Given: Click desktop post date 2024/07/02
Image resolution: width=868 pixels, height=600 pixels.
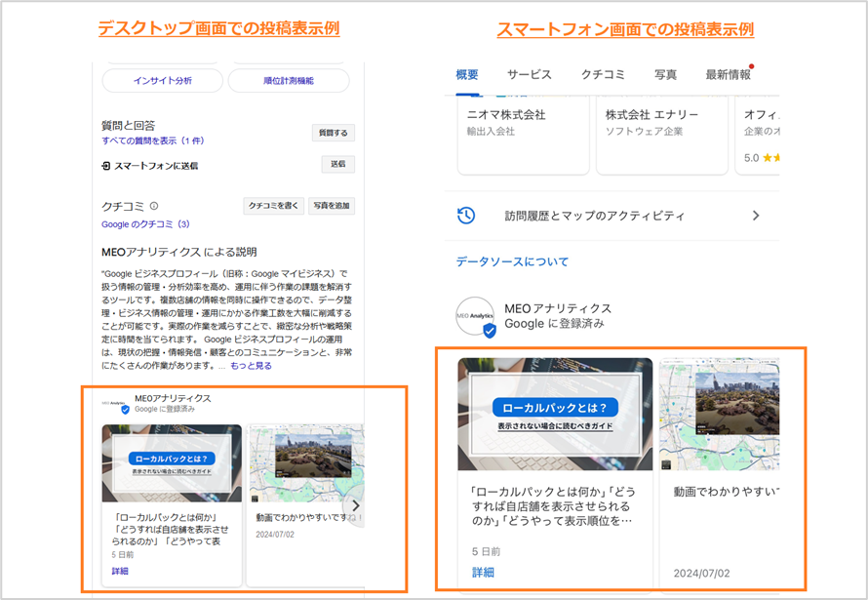Looking at the screenshot, I should pos(275,535).
